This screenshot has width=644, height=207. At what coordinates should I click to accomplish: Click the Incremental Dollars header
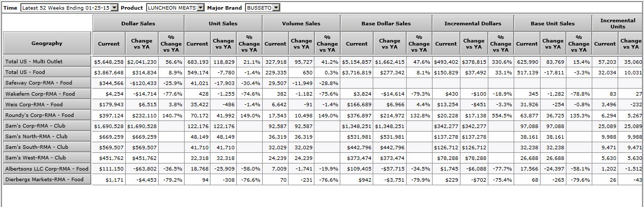click(473, 23)
